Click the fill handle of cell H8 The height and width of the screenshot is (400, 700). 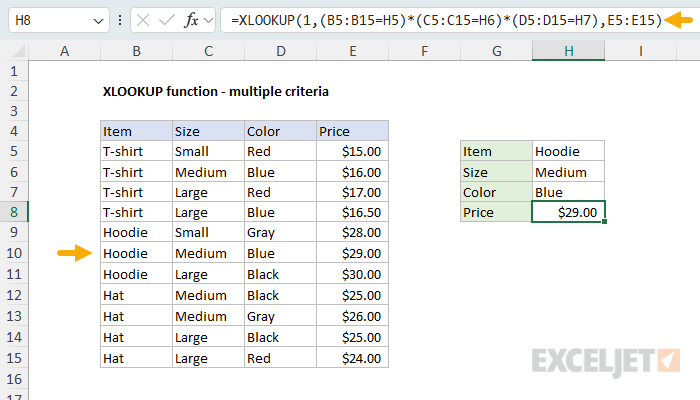604,221
